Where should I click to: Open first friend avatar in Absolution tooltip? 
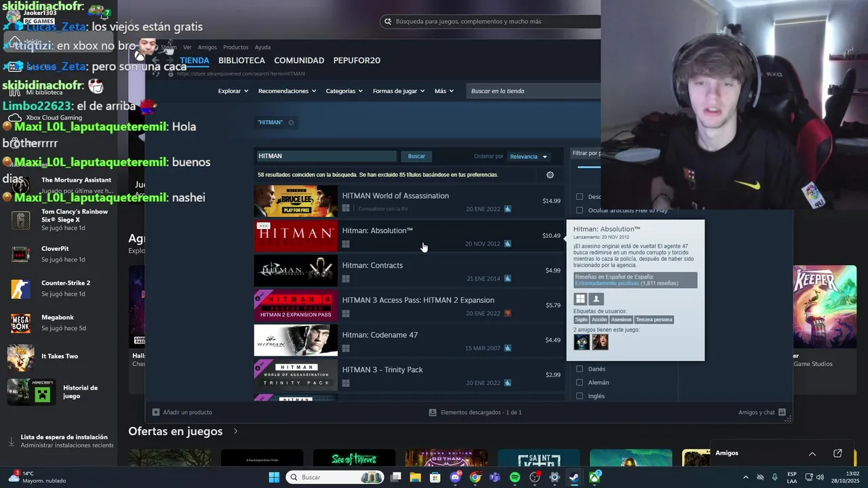(582, 342)
